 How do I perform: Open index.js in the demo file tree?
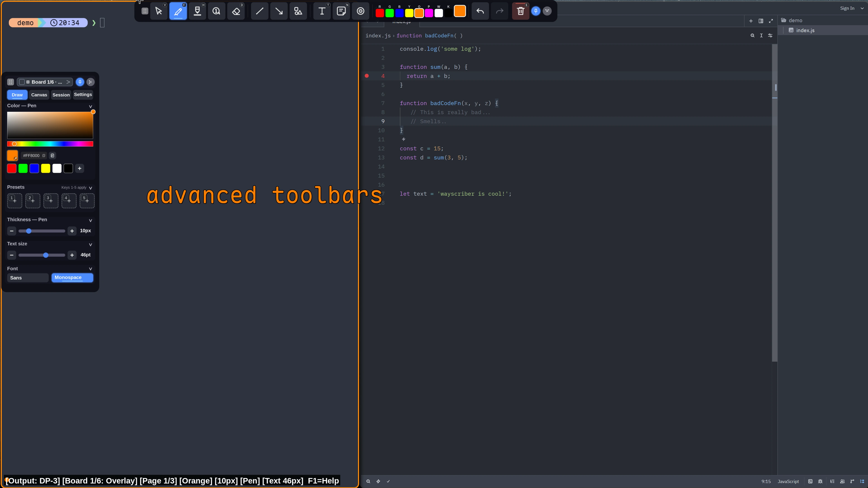(x=805, y=30)
